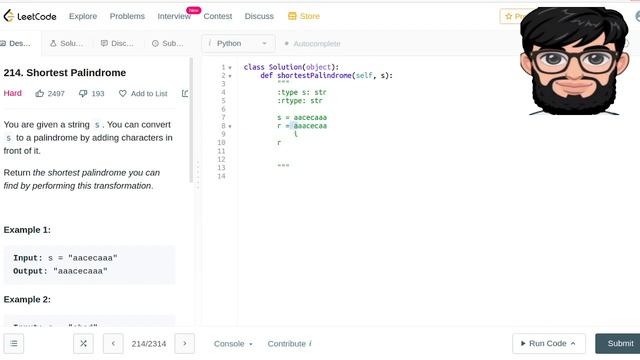
Task: Open the Problems page
Action: click(x=127, y=16)
